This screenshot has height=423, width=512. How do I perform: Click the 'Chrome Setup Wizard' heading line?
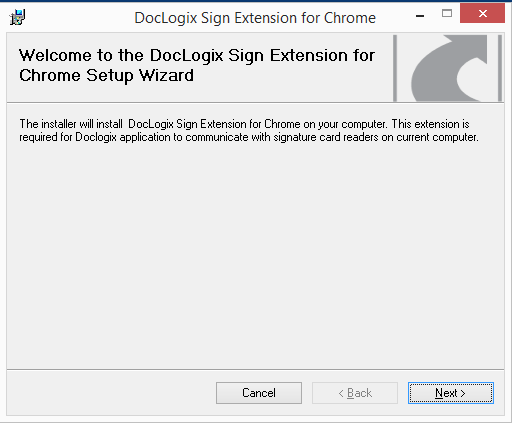[106, 76]
